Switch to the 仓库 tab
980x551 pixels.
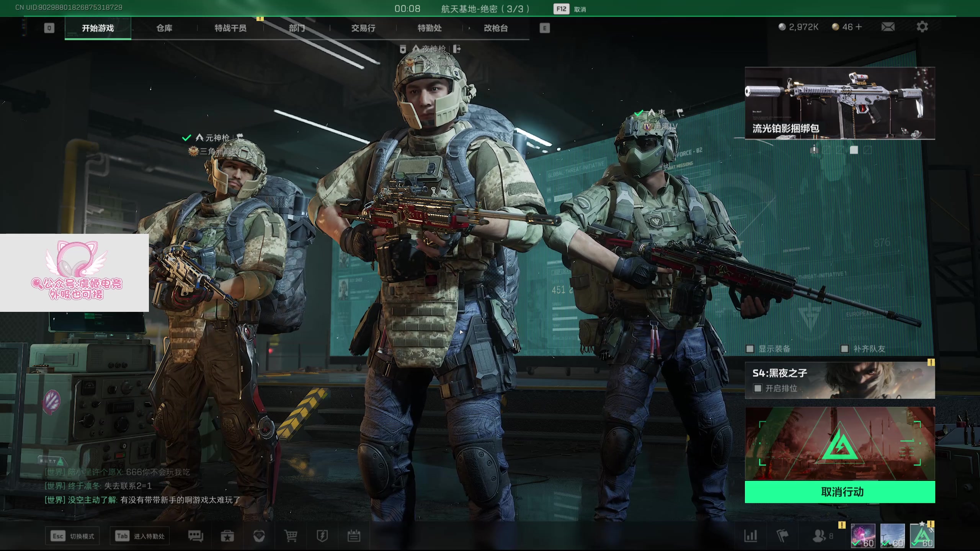164,28
